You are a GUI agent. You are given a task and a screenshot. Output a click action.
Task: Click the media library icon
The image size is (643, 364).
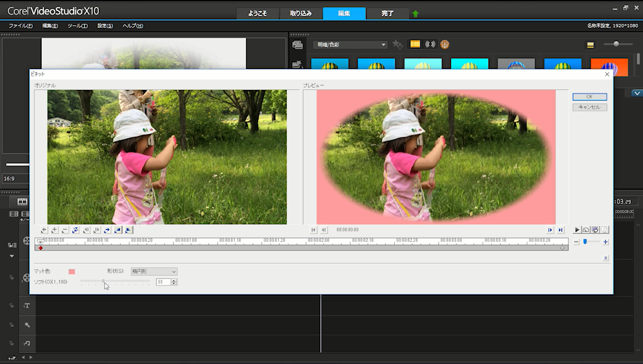point(297,45)
